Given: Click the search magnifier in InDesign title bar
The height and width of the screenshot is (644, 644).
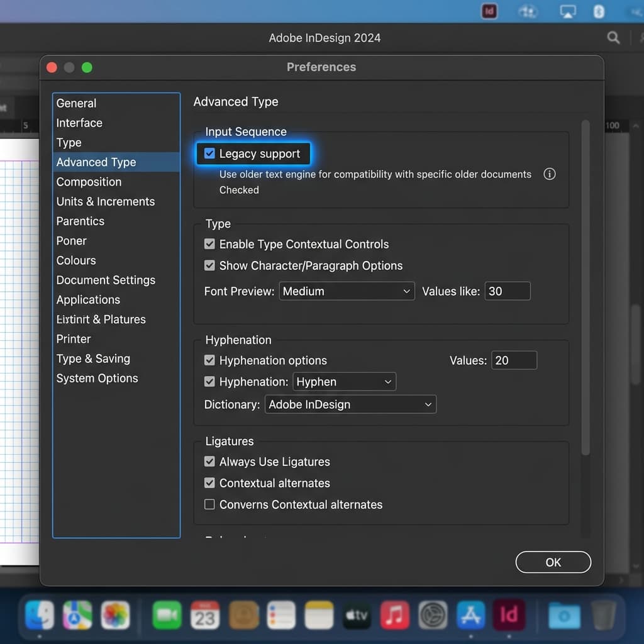Looking at the screenshot, I should point(613,38).
